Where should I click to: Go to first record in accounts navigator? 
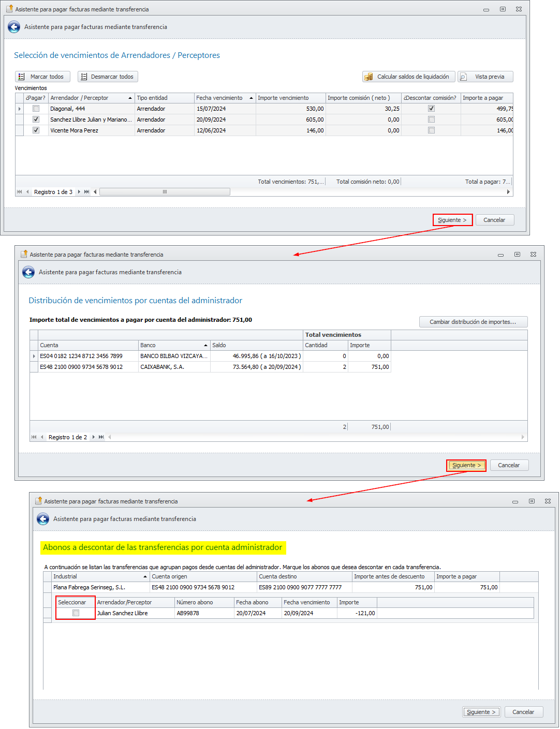pos(34,437)
